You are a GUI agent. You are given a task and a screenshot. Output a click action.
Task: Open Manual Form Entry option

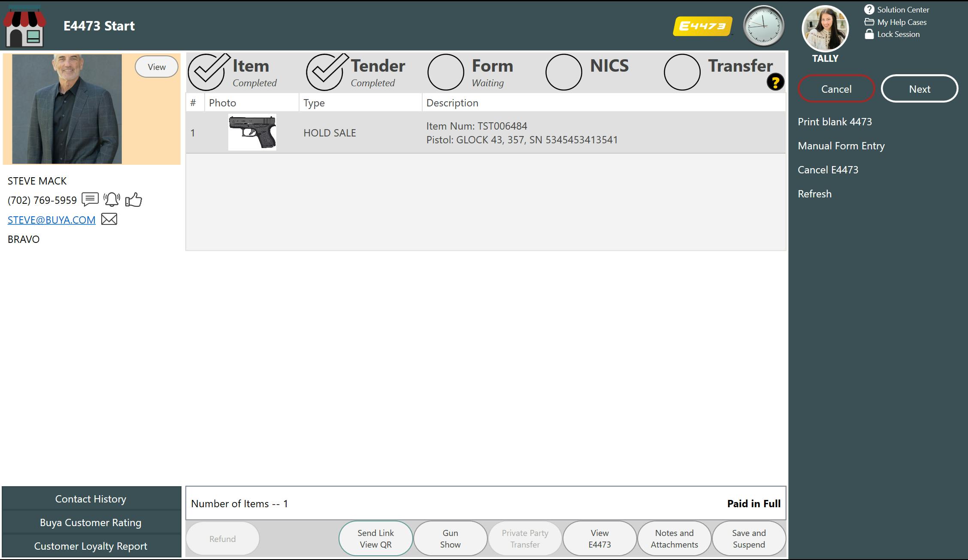point(841,146)
